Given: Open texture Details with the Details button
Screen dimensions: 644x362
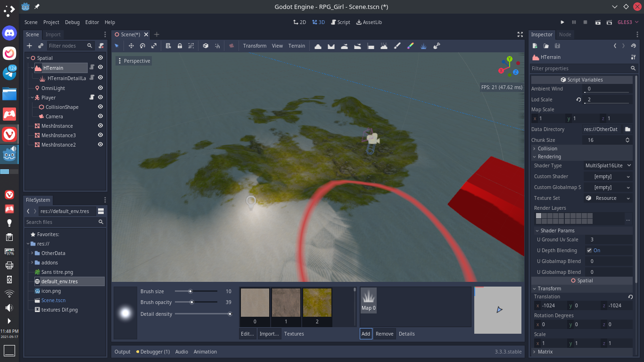Looking at the screenshot, I should tap(406, 334).
